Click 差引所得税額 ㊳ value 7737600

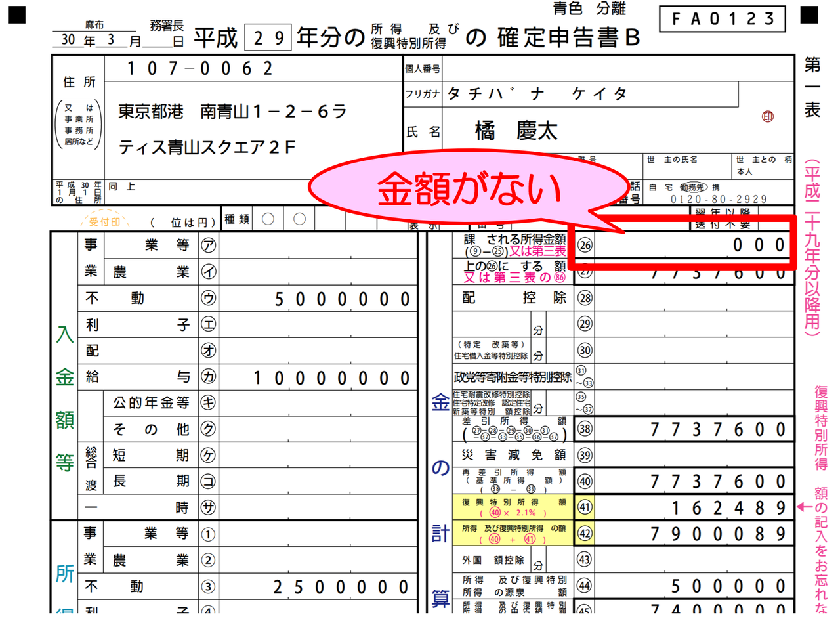coord(719,429)
